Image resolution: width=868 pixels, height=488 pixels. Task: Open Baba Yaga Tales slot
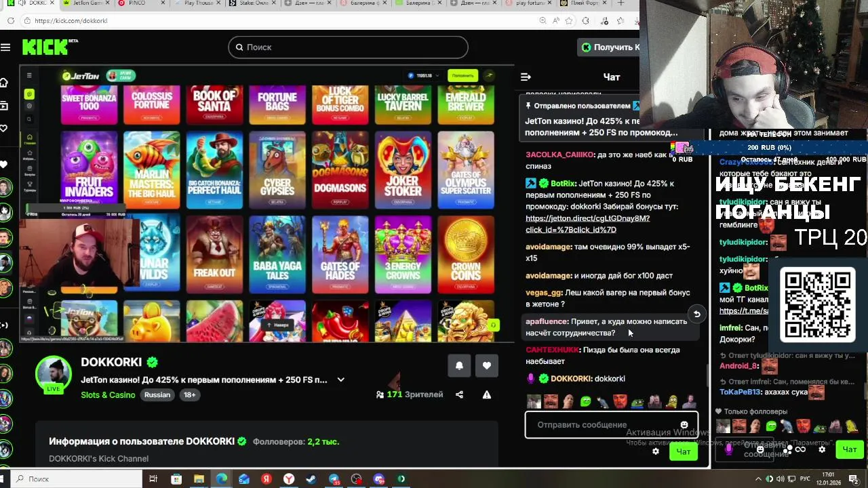(x=277, y=254)
